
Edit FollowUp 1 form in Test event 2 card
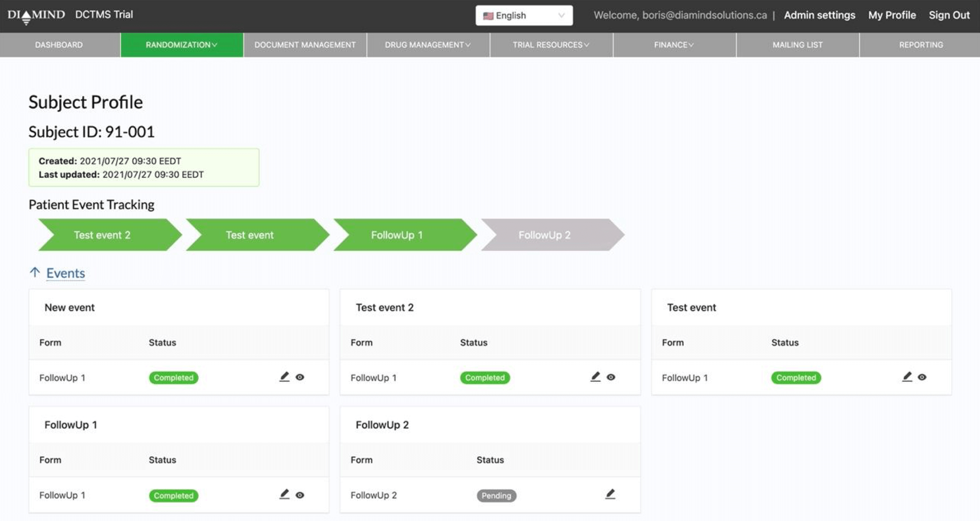pyautogui.click(x=595, y=377)
